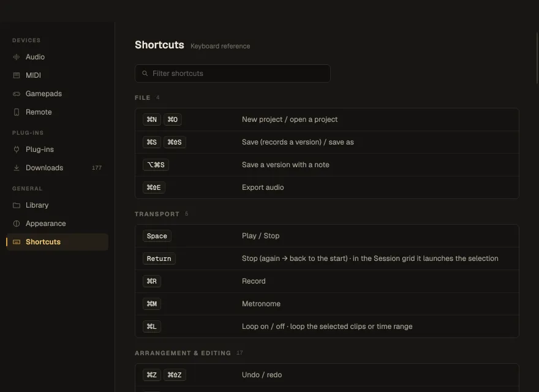Click 'New project / open a project' text
This screenshot has width=539, height=392.
tap(290, 119)
